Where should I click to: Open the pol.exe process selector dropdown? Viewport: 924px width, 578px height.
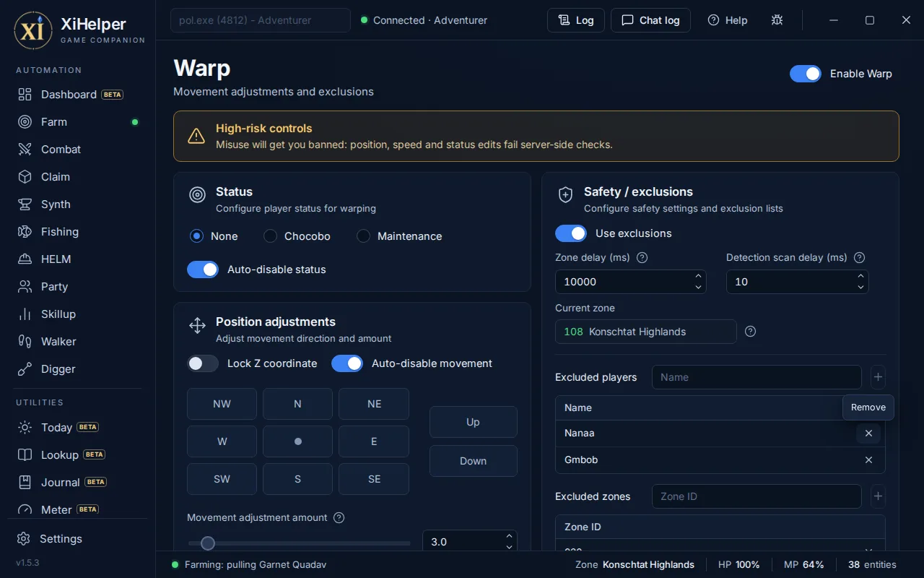tap(261, 20)
